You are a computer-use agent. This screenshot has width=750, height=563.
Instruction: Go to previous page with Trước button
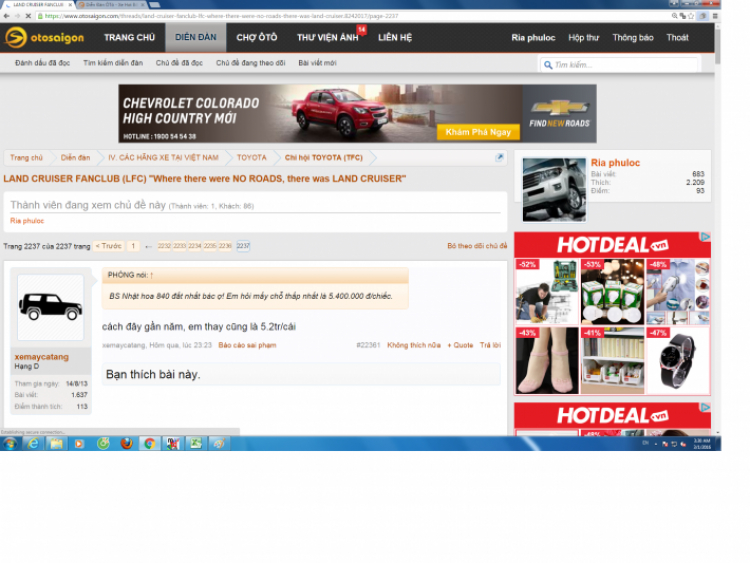click(109, 246)
